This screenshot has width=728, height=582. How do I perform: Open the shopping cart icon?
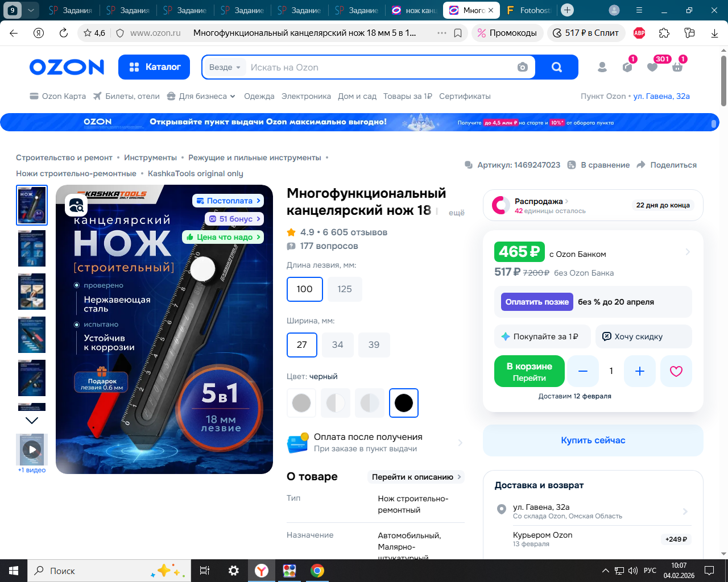677,67
